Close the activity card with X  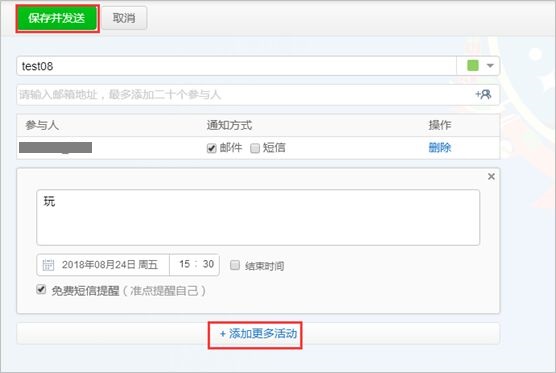click(x=491, y=176)
